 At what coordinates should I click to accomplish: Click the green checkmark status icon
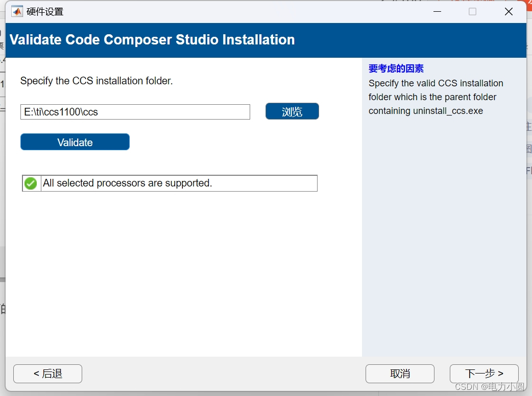(x=31, y=183)
